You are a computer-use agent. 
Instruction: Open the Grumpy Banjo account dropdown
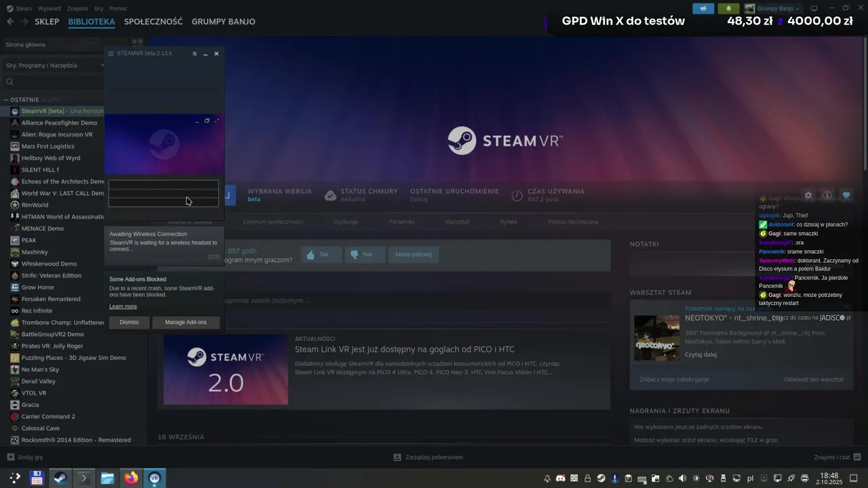pos(772,9)
